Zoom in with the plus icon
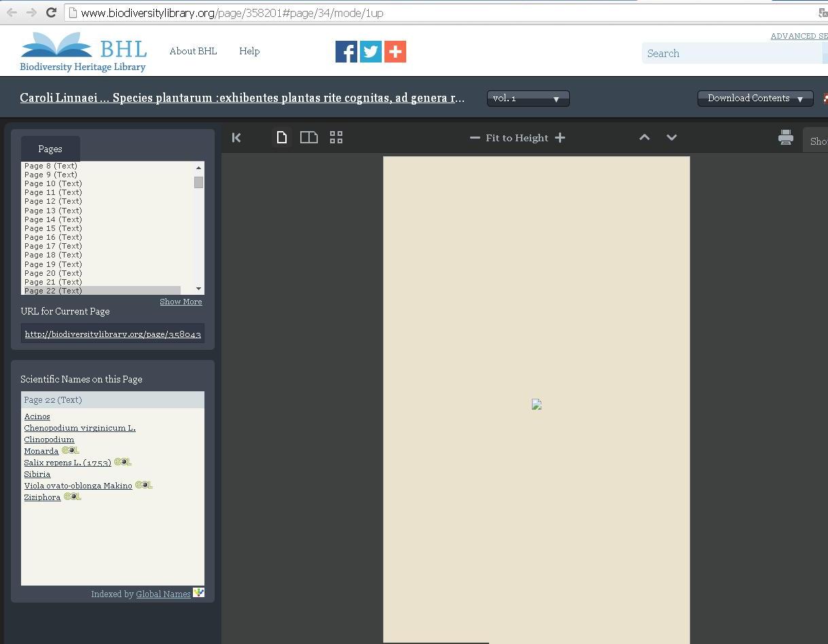The width and height of the screenshot is (828, 644). coord(560,138)
